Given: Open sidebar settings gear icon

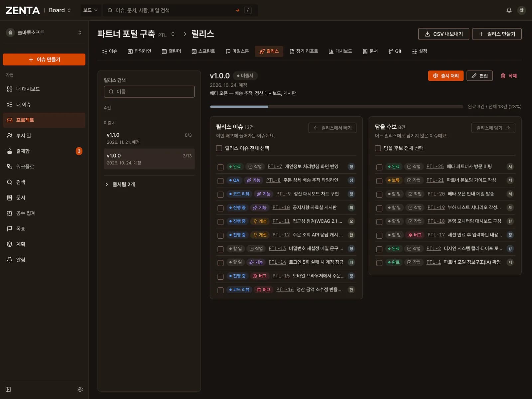Looking at the screenshot, I should click(80, 389).
